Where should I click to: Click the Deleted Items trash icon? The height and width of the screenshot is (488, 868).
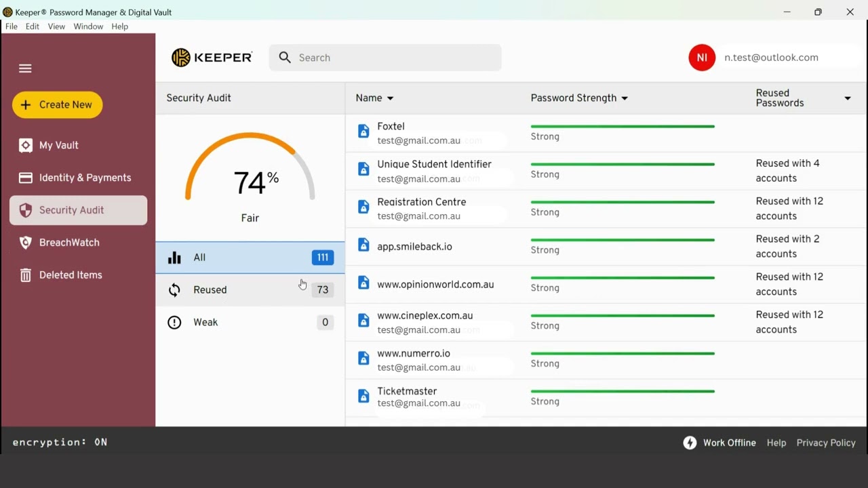(x=26, y=275)
